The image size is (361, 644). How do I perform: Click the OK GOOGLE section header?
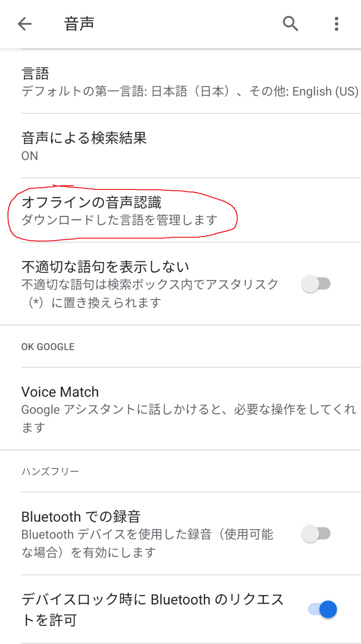tap(48, 347)
